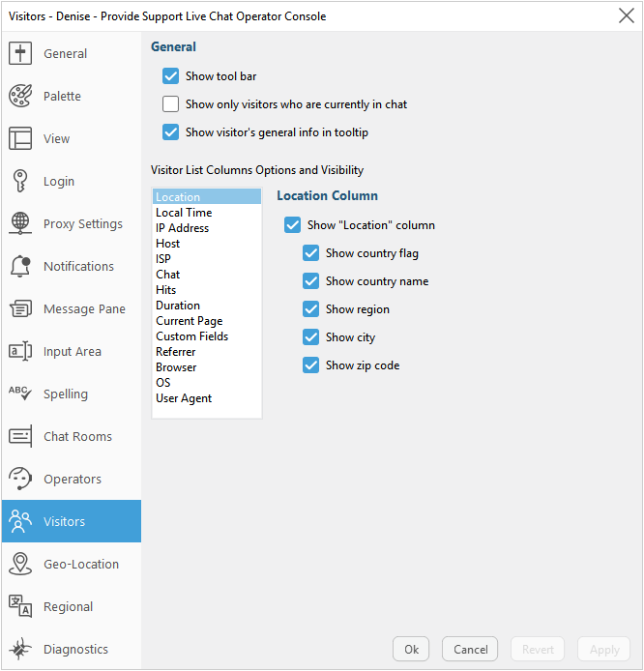The width and height of the screenshot is (644, 671).
Task: Open the Spelling ABC icon
Action: pyautogui.click(x=20, y=394)
